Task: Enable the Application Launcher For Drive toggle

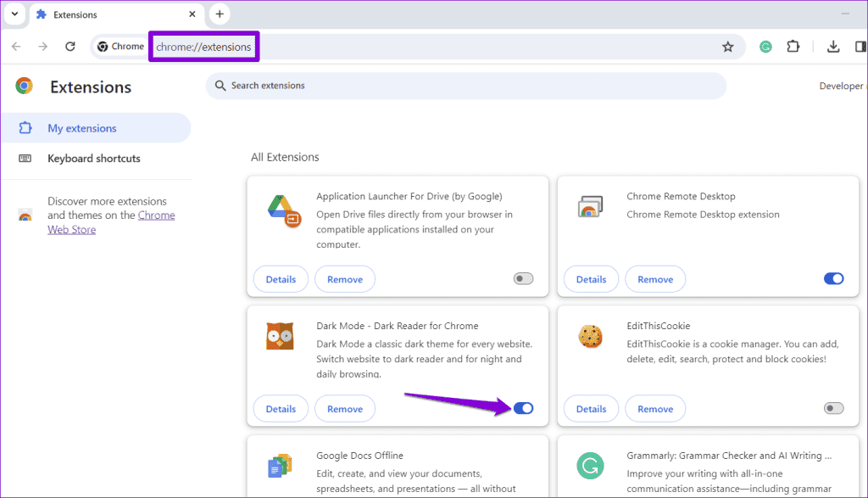Action: pyautogui.click(x=523, y=279)
